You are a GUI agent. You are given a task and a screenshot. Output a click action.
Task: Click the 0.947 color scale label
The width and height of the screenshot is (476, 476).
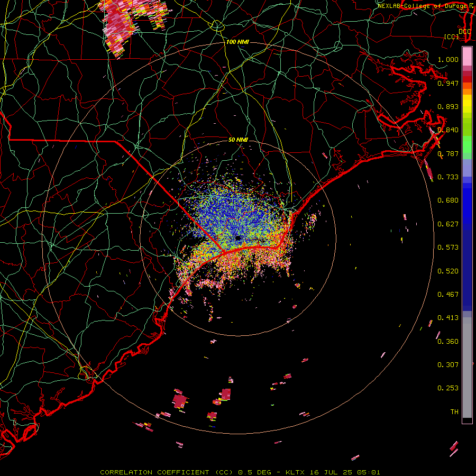[x=448, y=83]
